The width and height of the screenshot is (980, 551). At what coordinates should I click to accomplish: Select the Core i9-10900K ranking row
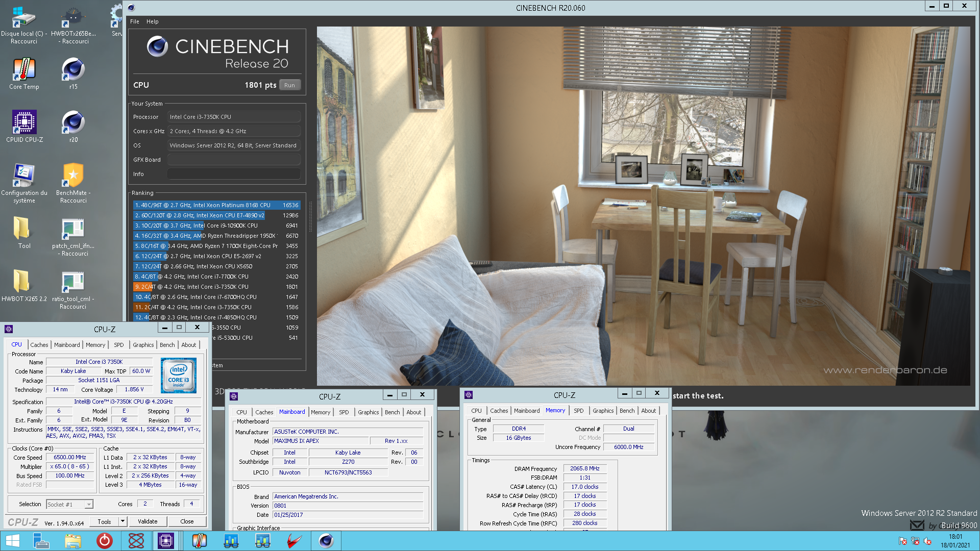(217, 226)
